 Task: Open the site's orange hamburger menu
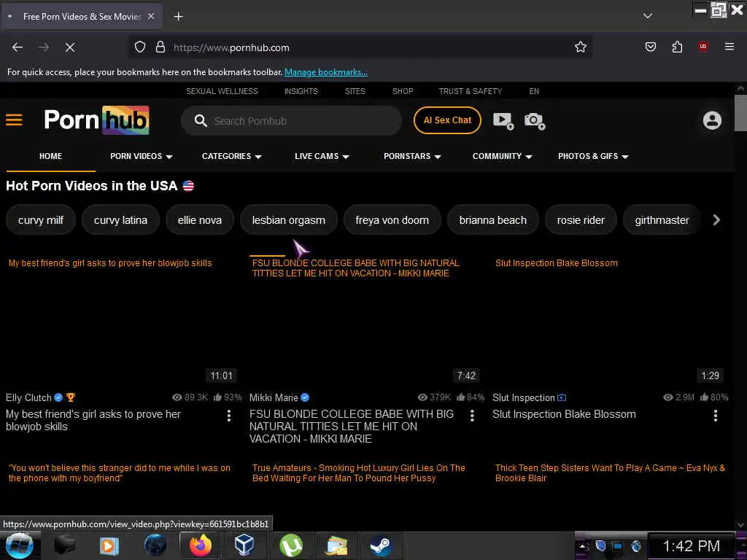point(14,120)
